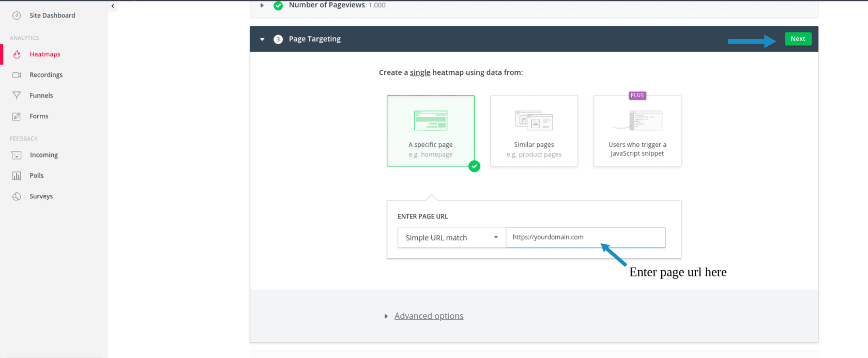The image size is (868, 358).
Task: Click 'Create a single heatmap using data from' text
Action: (451, 73)
